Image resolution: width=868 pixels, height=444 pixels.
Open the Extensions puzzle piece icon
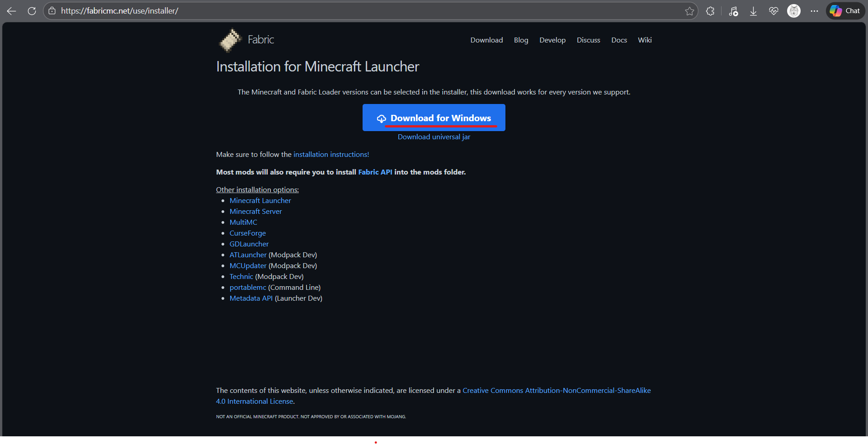pyautogui.click(x=710, y=11)
